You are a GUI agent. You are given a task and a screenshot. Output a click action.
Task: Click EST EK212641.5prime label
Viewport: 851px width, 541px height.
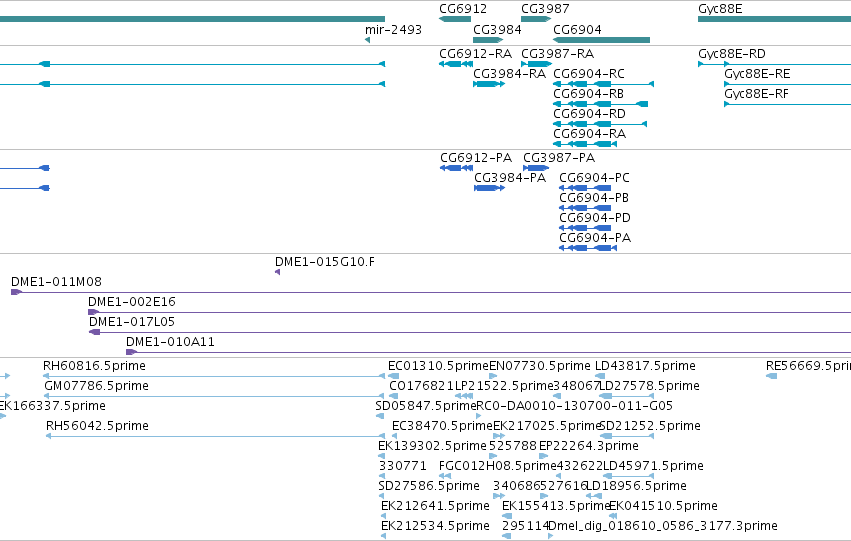click(x=435, y=507)
